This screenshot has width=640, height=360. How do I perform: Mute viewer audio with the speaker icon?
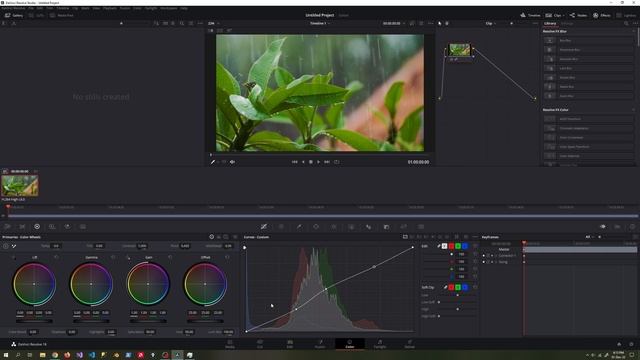(x=232, y=162)
